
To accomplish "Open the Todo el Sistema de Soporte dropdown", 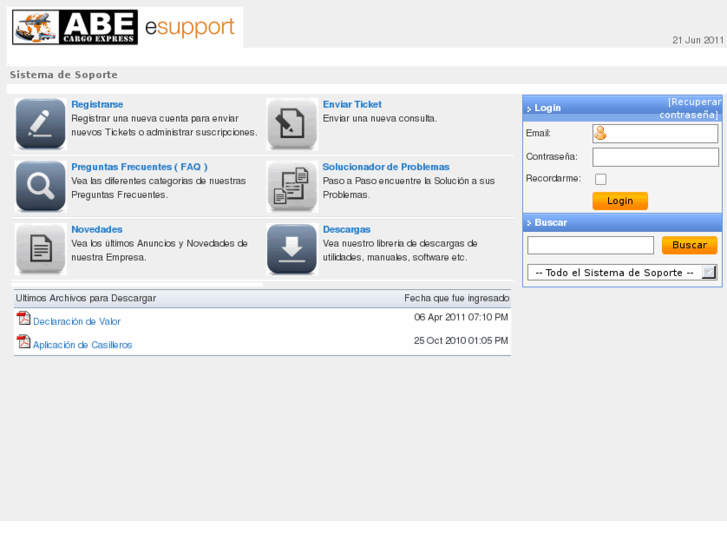I will [622, 273].
